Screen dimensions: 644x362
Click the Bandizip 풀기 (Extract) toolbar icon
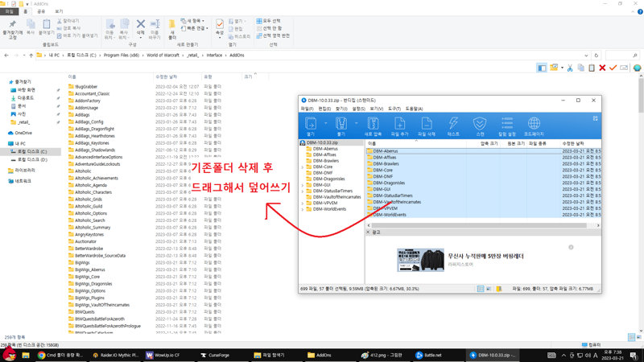pos(341,123)
